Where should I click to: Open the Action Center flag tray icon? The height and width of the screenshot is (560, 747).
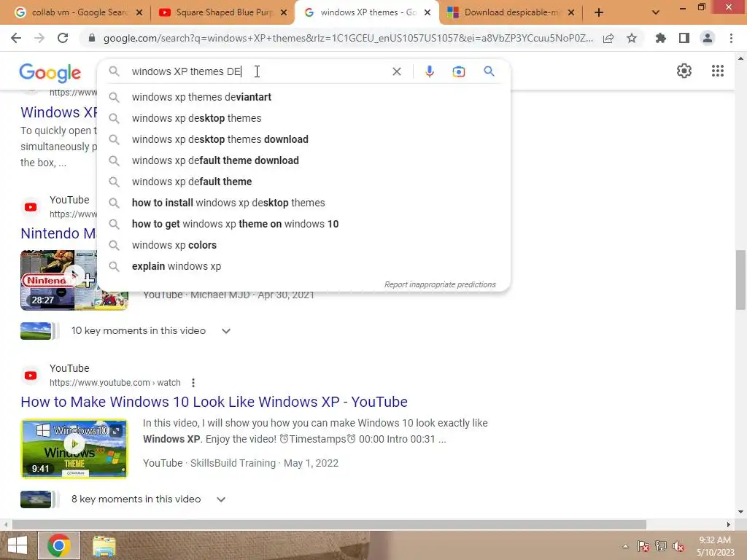pyautogui.click(x=643, y=546)
